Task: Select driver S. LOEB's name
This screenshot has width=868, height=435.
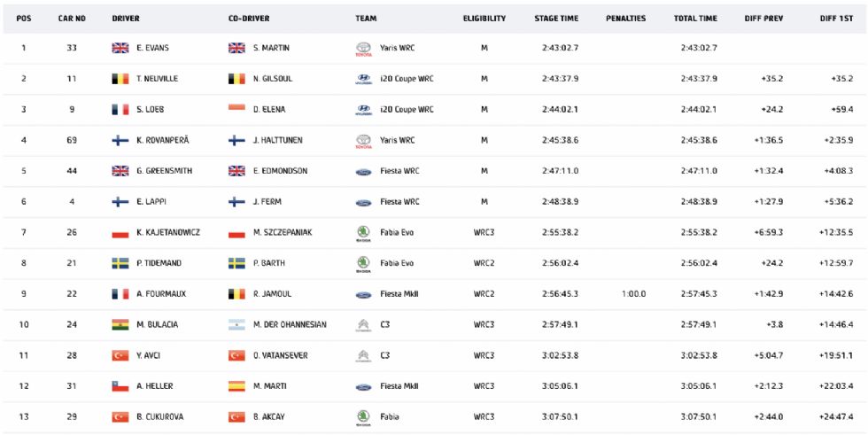Action: pyautogui.click(x=150, y=110)
